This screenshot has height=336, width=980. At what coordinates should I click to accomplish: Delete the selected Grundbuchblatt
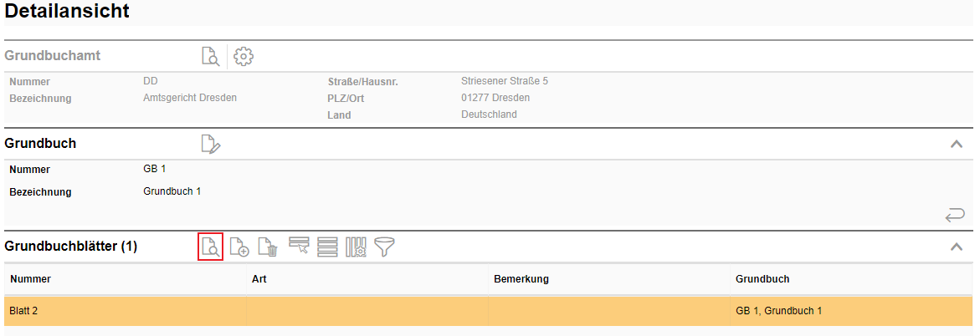268,247
